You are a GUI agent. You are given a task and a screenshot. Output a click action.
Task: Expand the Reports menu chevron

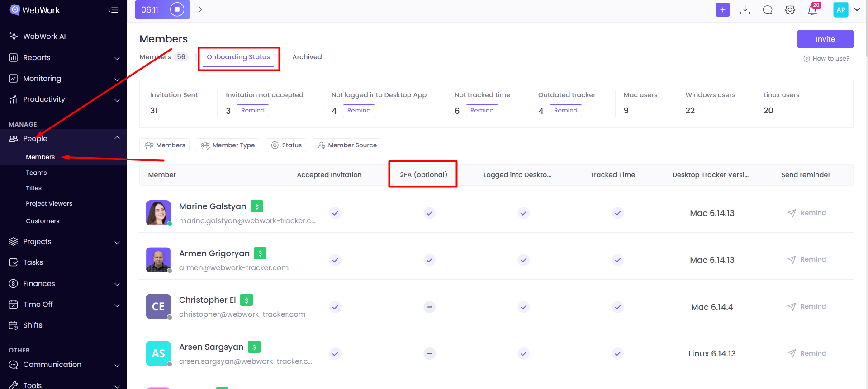coord(117,58)
